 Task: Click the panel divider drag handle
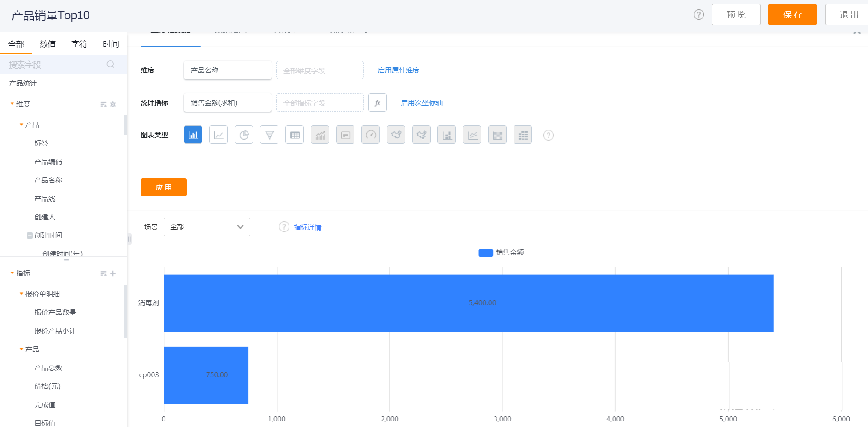pos(129,239)
